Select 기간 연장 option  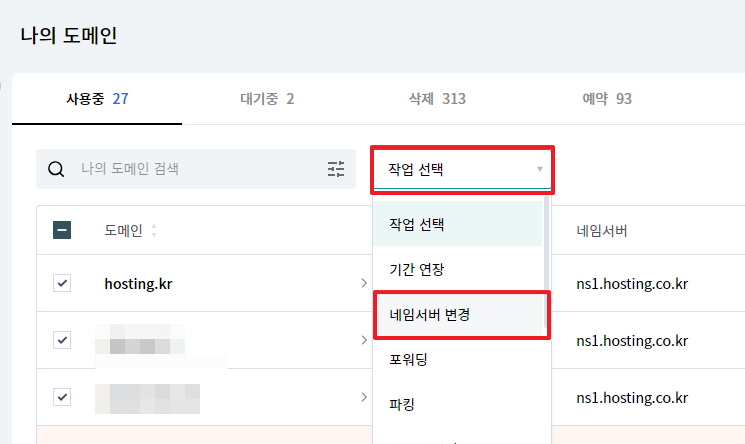tap(458, 270)
